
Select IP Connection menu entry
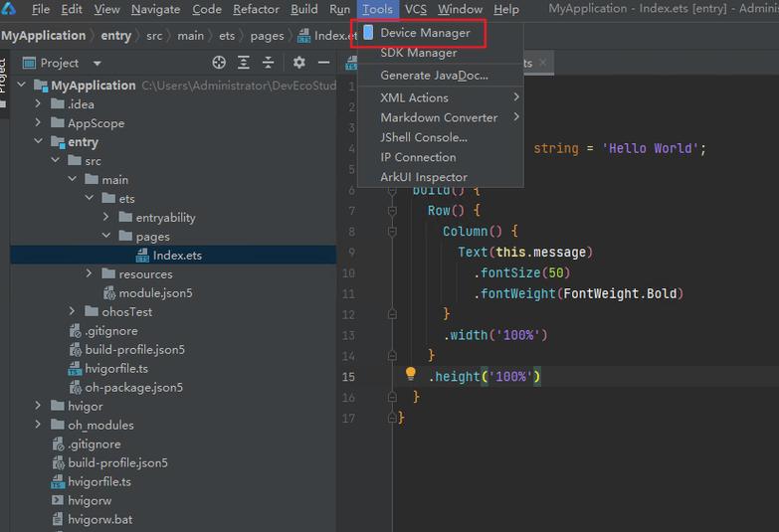[x=418, y=157]
